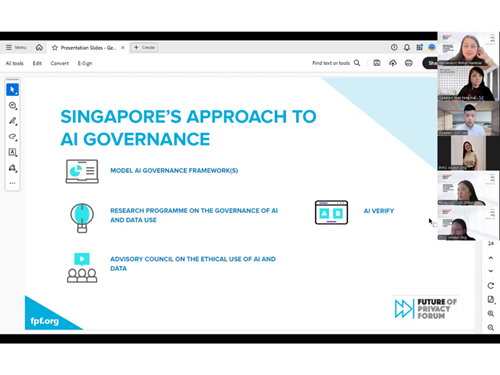Click the search magnifier icon
The width and height of the screenshot is (500, 375).
(x=357, y=63)
